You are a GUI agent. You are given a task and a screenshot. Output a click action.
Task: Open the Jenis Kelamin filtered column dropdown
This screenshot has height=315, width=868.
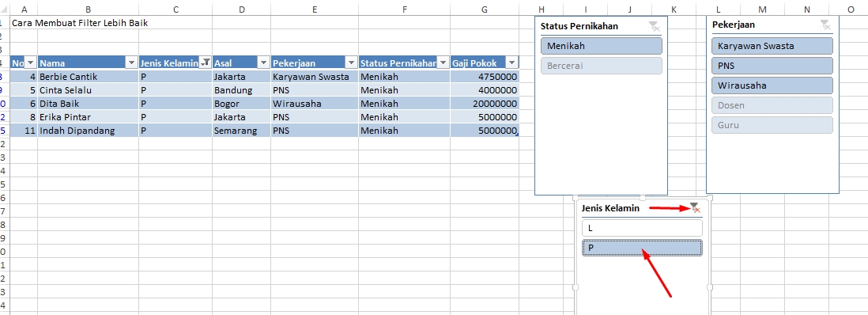pyautogui.click(x=206, y=63)
